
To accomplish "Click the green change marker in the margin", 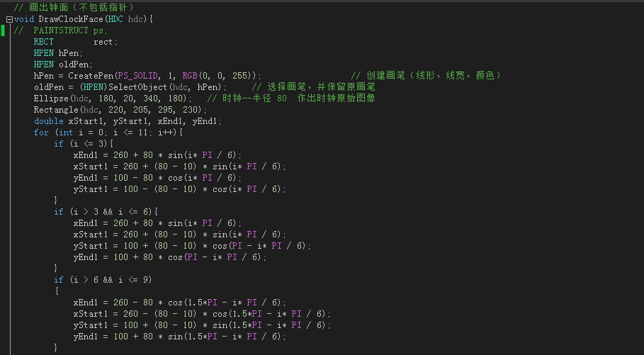I will [x=3, y=30].
